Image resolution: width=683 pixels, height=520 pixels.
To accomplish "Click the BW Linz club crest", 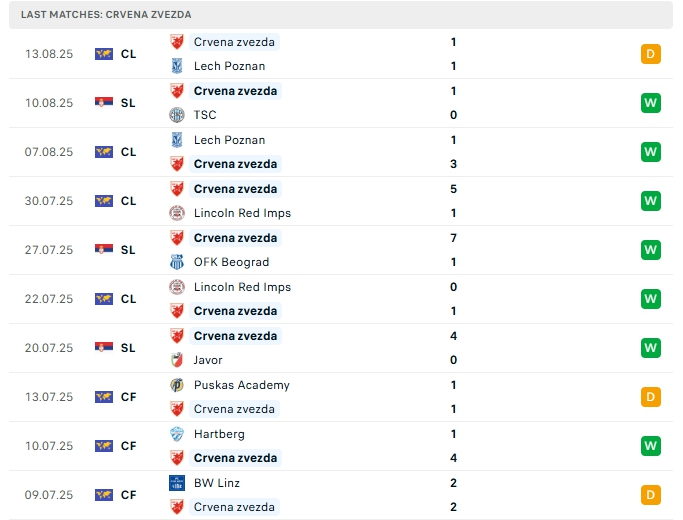I will (177, 483).
